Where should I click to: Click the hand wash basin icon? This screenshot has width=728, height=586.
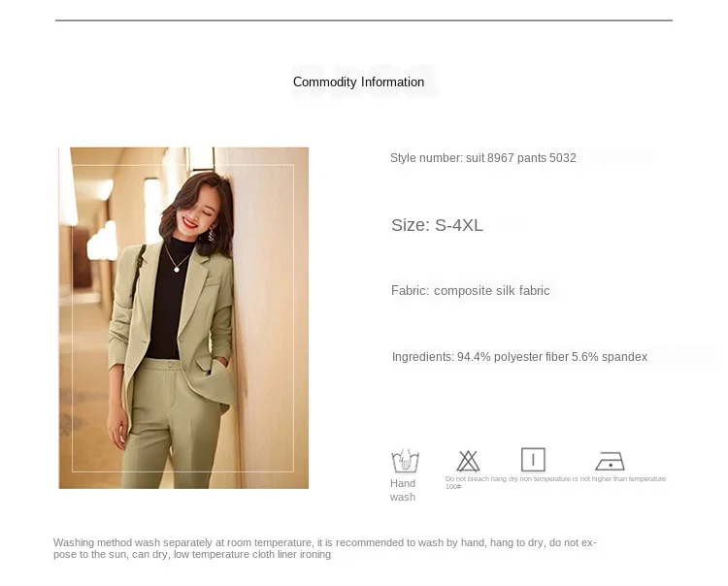pos(406,461)
